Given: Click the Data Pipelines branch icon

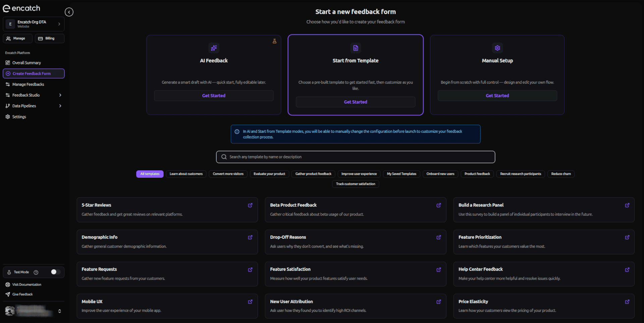Looking at the screenshot, I should [x=8, y=106].
